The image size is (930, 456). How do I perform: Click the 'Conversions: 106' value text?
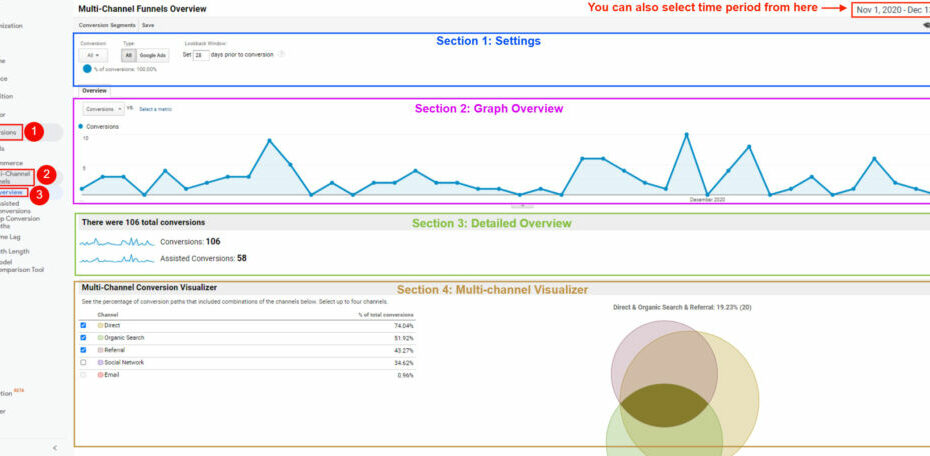tap(190, 241)
